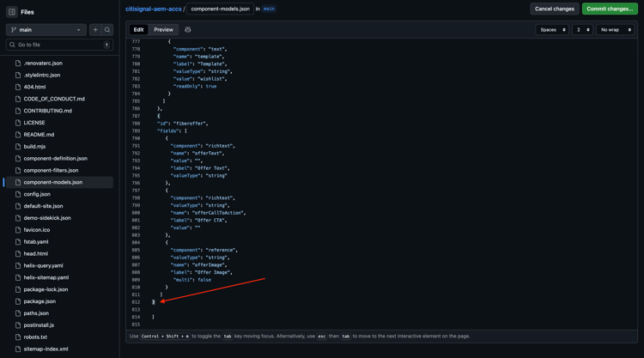Click "multi": false on line 809
Image resolution: width=644 pixels, height=358 pixels.
pyautogui.click(x=192, y=280)
